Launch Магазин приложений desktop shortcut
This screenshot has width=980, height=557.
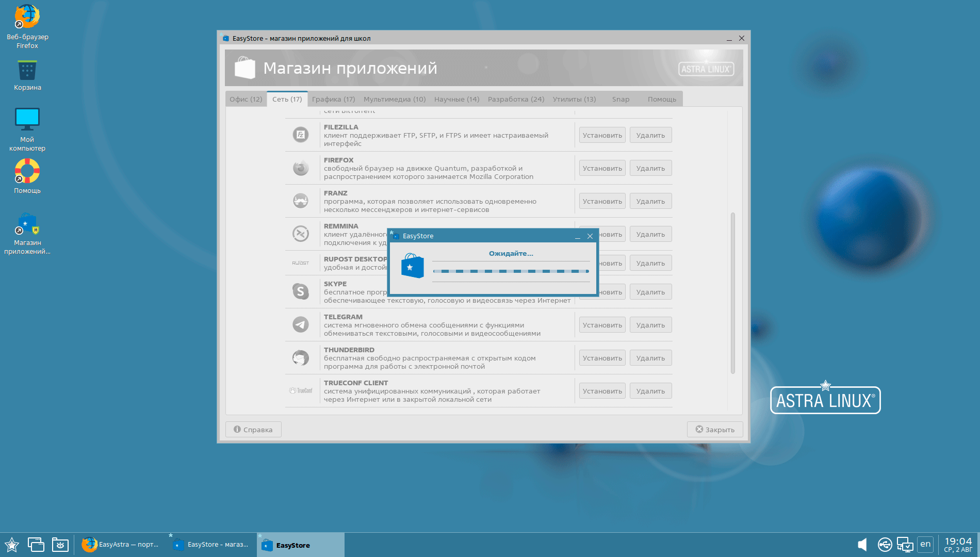tap(27, 234)
